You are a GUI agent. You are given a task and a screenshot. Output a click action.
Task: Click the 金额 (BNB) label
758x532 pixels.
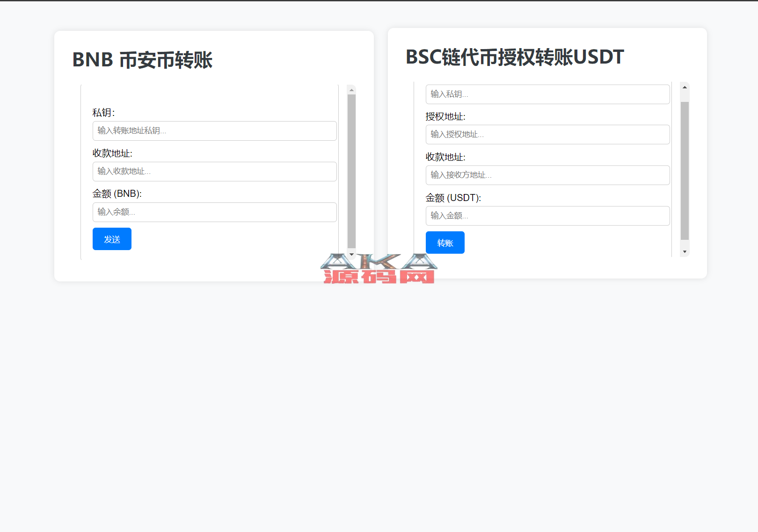117,194
